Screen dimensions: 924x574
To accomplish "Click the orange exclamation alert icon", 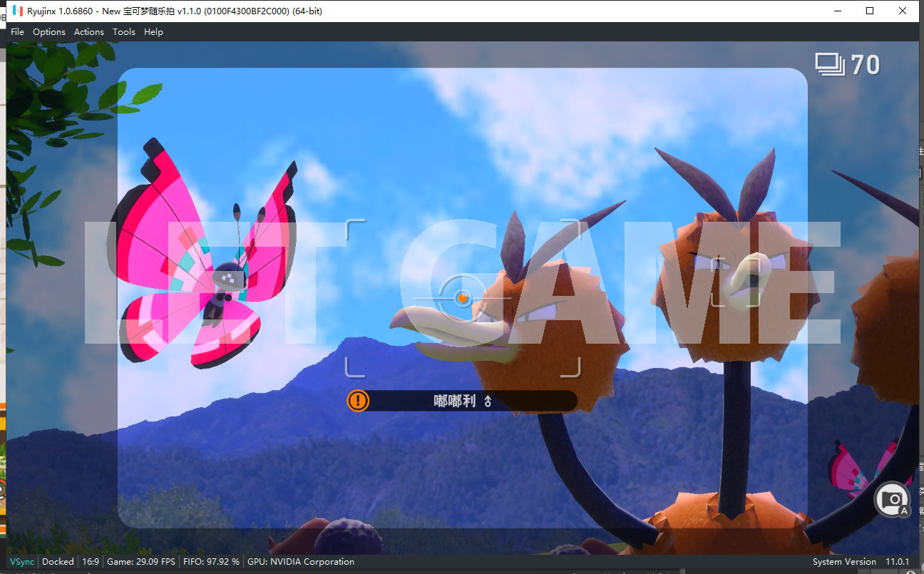I will [x=358, y=401].
